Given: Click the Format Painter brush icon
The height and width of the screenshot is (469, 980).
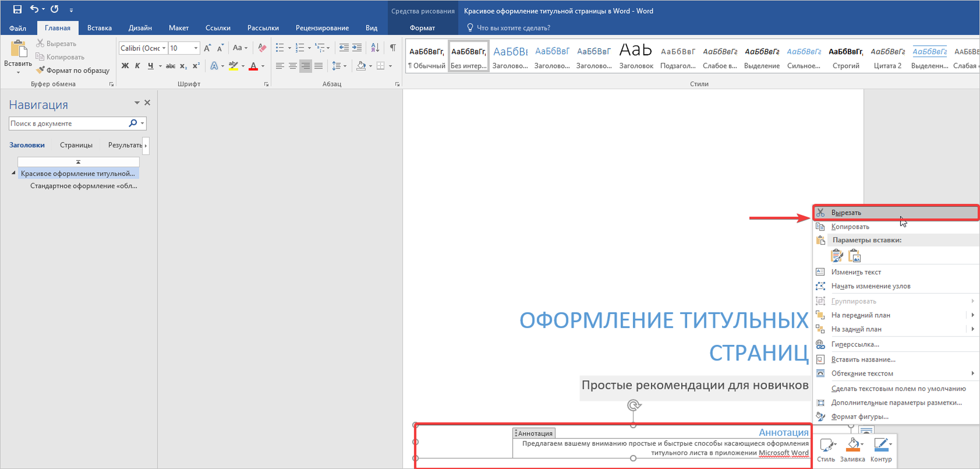Looking at the screenshot, I should point(40,70).
